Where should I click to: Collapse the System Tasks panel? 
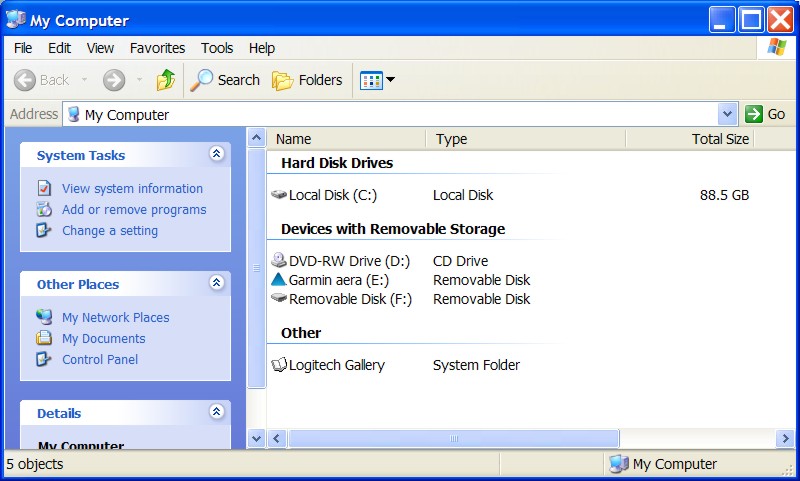216,154
